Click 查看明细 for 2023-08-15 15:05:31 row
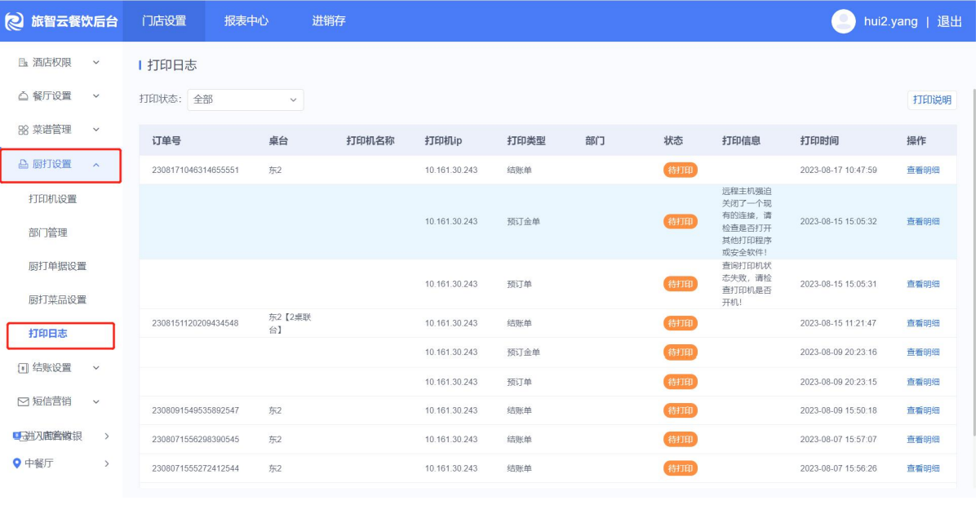 923,285
